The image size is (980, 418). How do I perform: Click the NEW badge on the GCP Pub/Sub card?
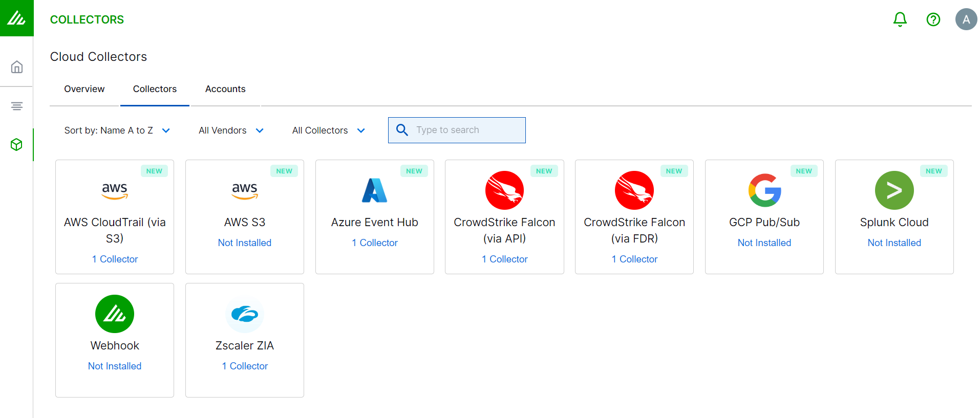(x=804, y=171)
